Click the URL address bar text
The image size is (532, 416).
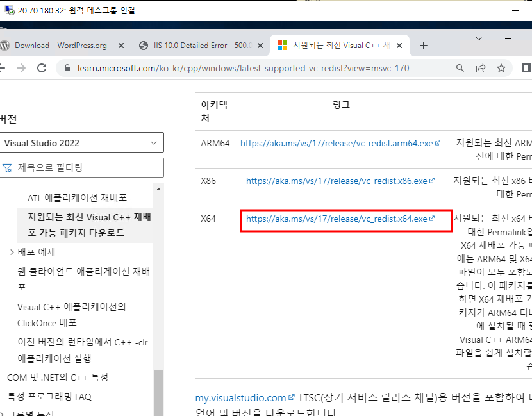pyautogui.click(x=244, y=68)
